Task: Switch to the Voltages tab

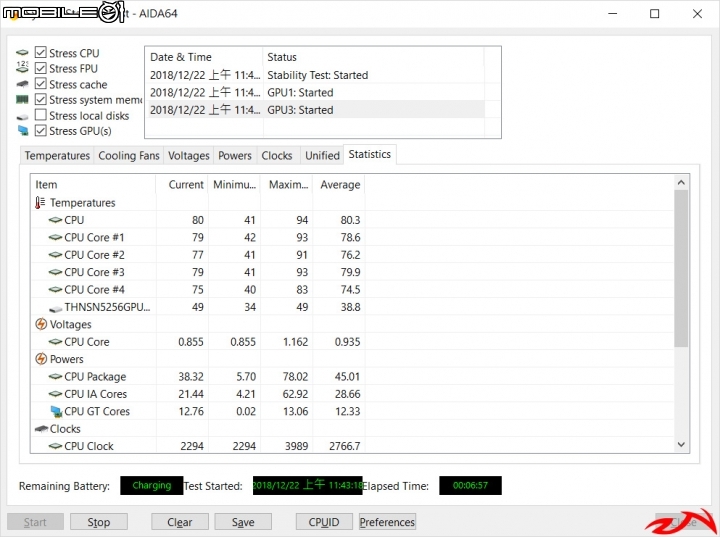Action: click(x=188, y=156)
